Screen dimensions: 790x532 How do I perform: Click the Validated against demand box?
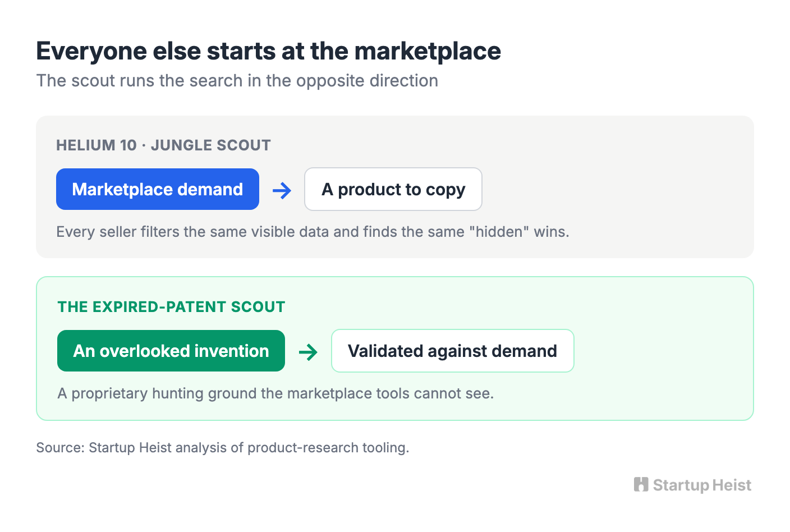pos(453,351)
